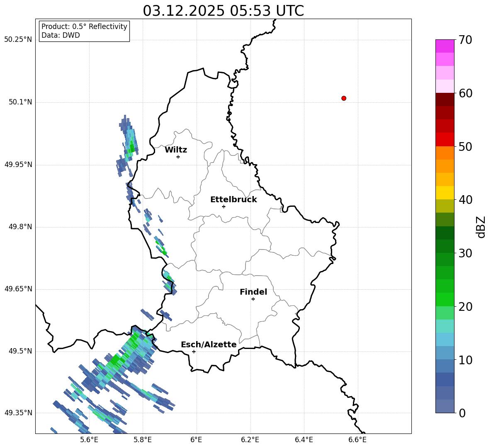Image resolution: width=491 pixels, height=448 pixels.
Task: Click the Esch/Alzette station cross marker
Action: tap(194, 351)
